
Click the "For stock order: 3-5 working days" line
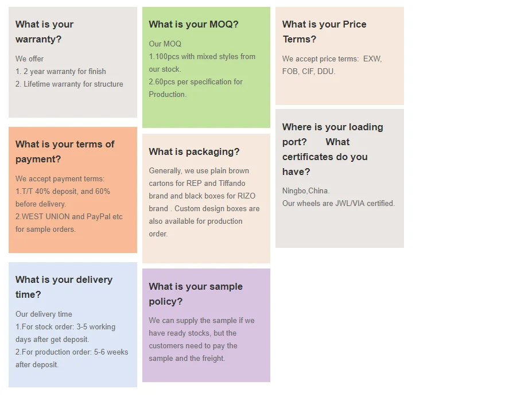point(65,333)
